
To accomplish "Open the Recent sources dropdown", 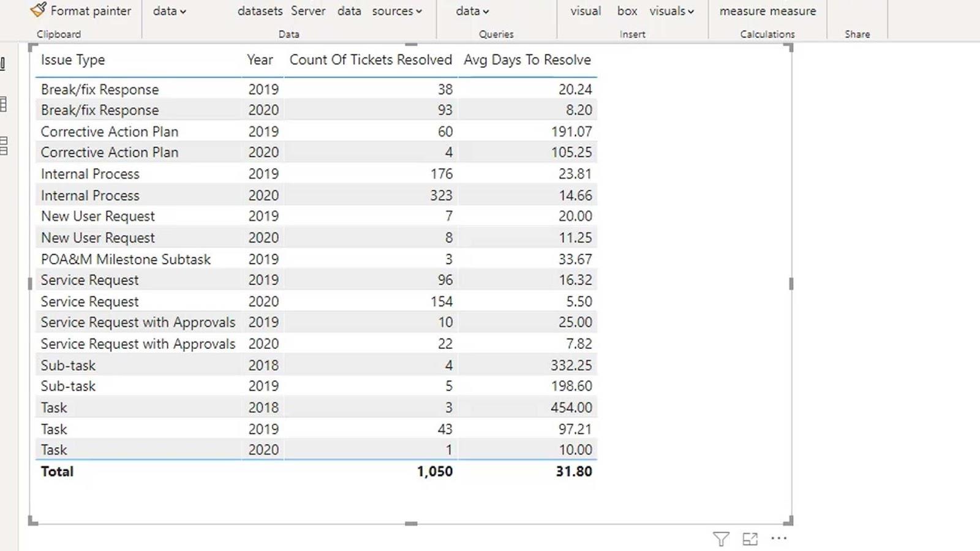I will (x=397, y=11).
